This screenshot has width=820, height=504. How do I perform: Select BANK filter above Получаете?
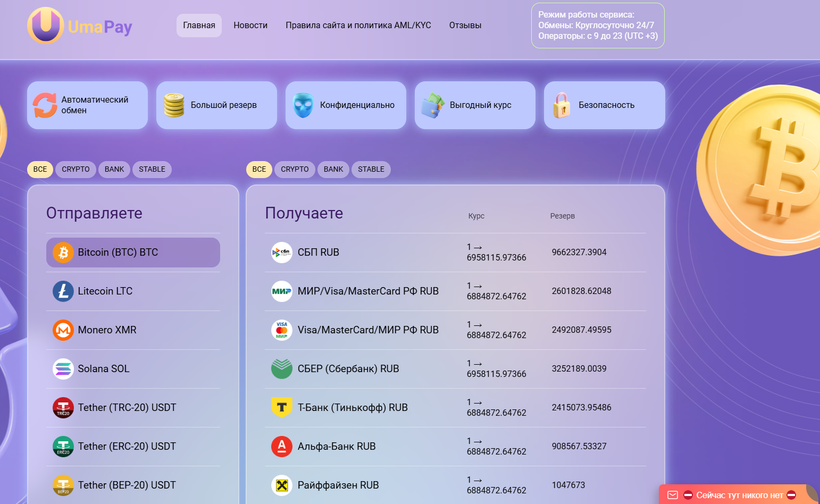pyautogui.click(x=333, y=170)
